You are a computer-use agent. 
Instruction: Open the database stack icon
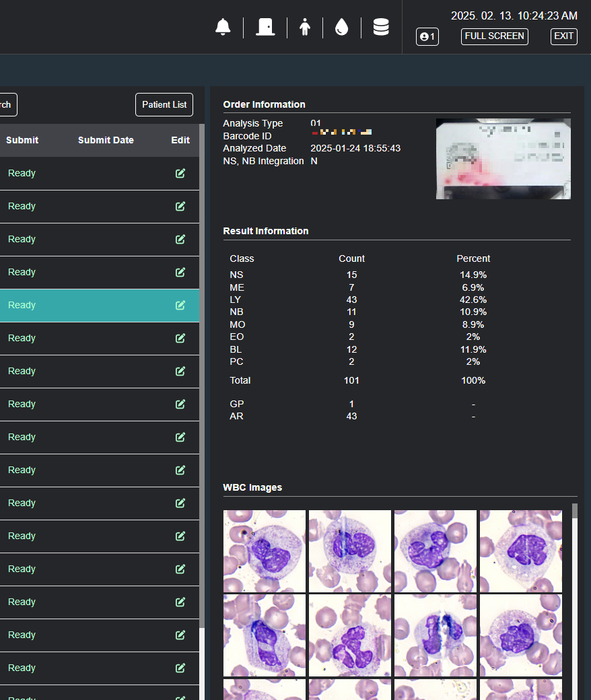(x=381, y=27)
